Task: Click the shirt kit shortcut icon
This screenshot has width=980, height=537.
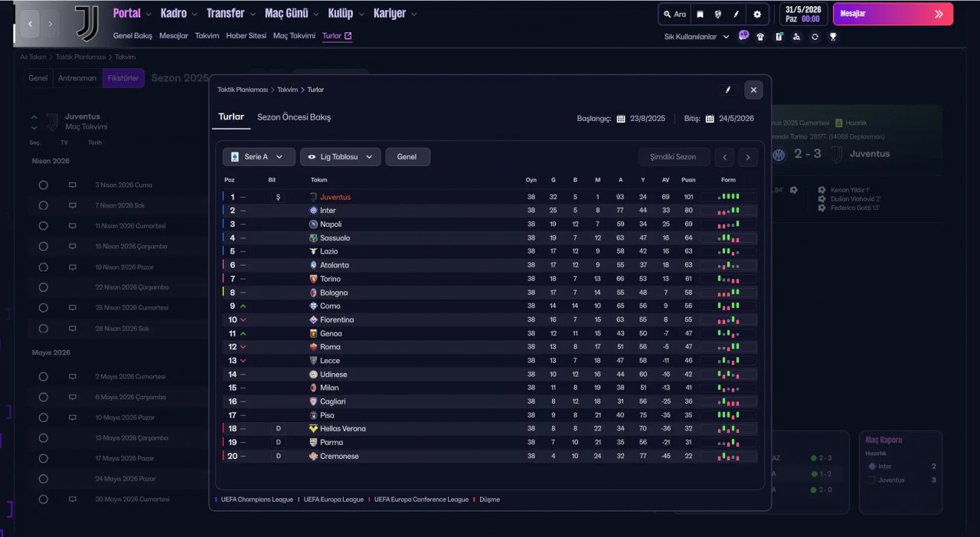Action: [x=760, y=36]
